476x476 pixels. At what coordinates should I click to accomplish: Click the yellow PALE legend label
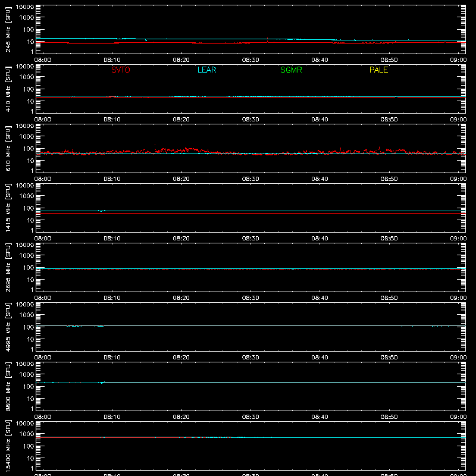(x=378, y=70)
